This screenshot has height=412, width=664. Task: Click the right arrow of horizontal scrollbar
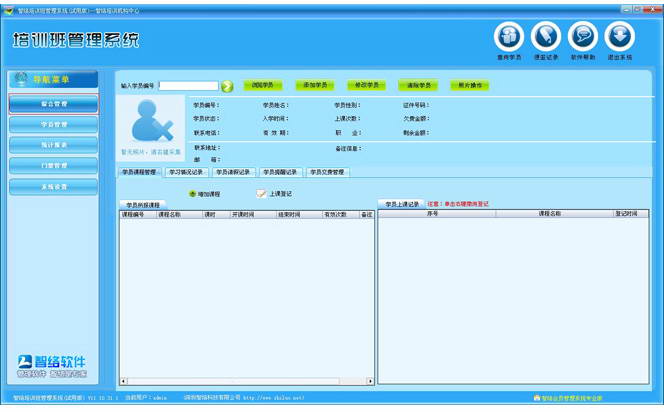pyautogui.click(x=370, y=381)
